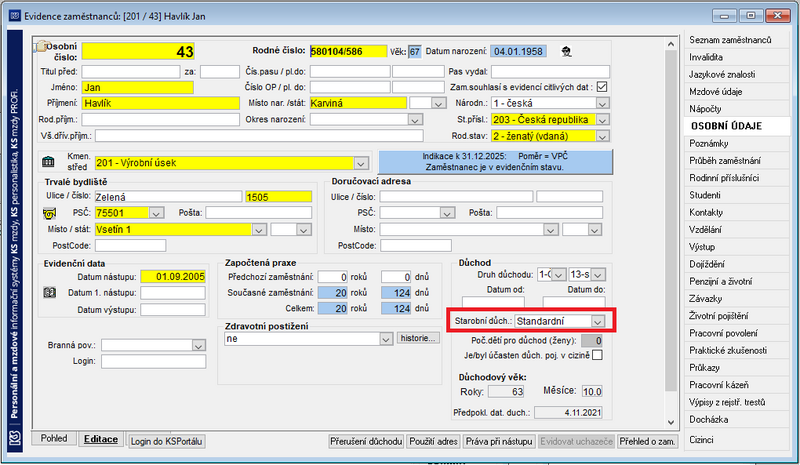
Task: Click the folder icon beside Osobní číslo
Action: pyautogui.click(x=40, y=46)
